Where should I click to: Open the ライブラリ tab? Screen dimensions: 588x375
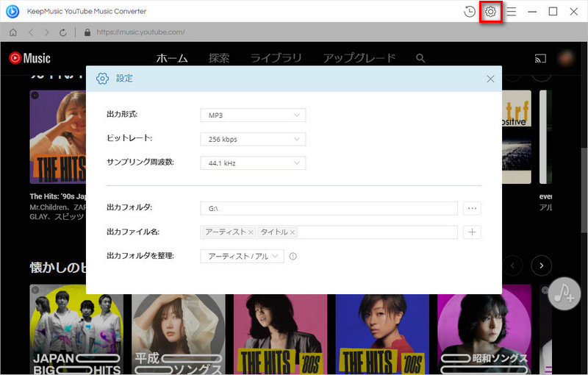click(276, 58)
